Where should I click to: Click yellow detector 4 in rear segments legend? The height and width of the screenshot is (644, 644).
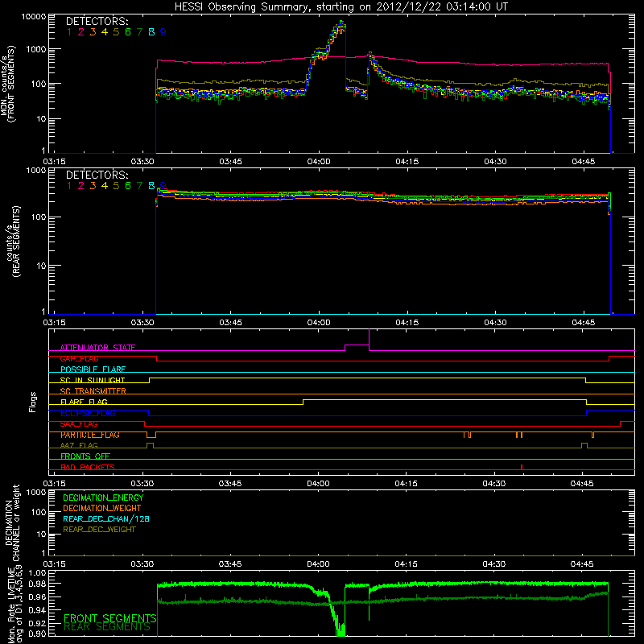coord(105,186)
